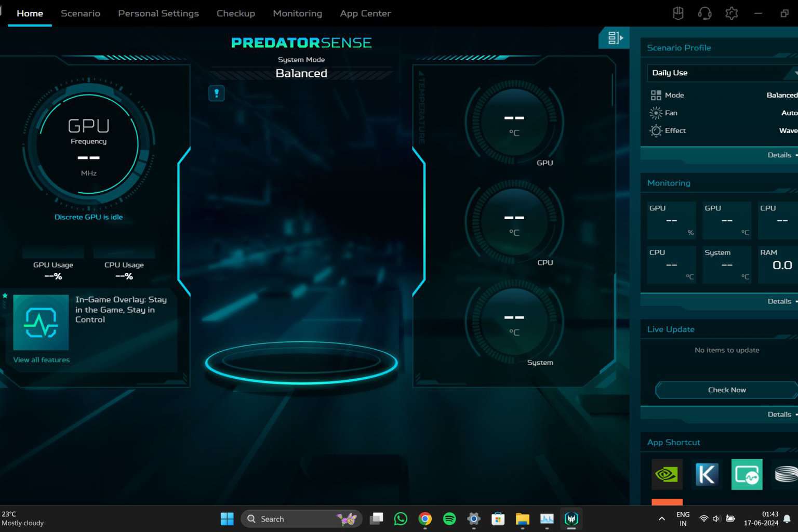Open the PredatorSense taskbar icon
This screenshot has width=798, height=532.
(571, 518)
